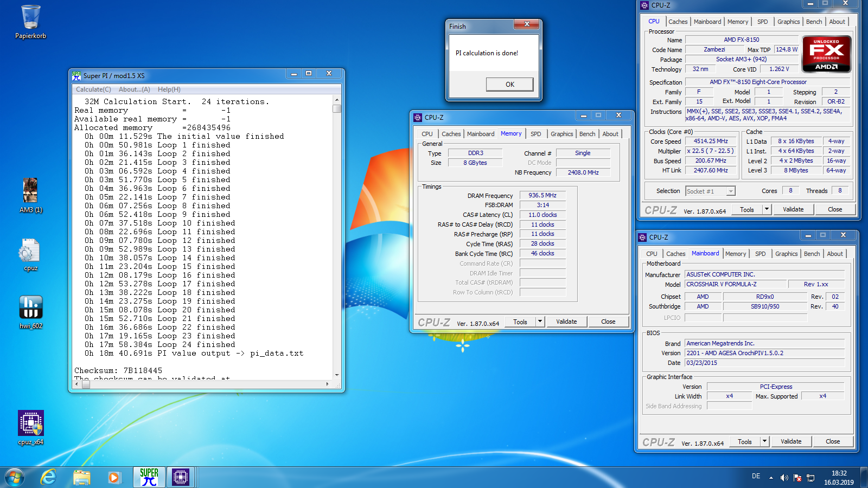
Task: Launch Internet Explorer from taskbar
Action: point(49,477)
